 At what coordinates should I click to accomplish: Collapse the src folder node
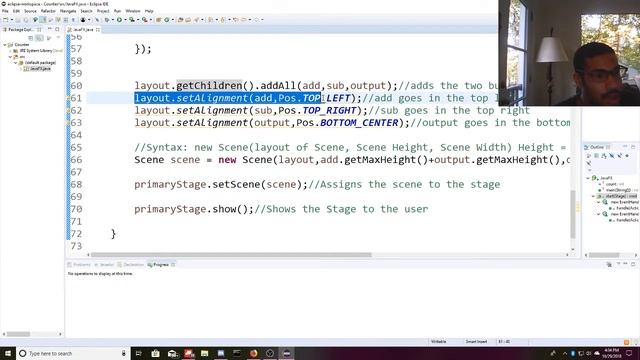pyautogui.click(x=10, y=57)
